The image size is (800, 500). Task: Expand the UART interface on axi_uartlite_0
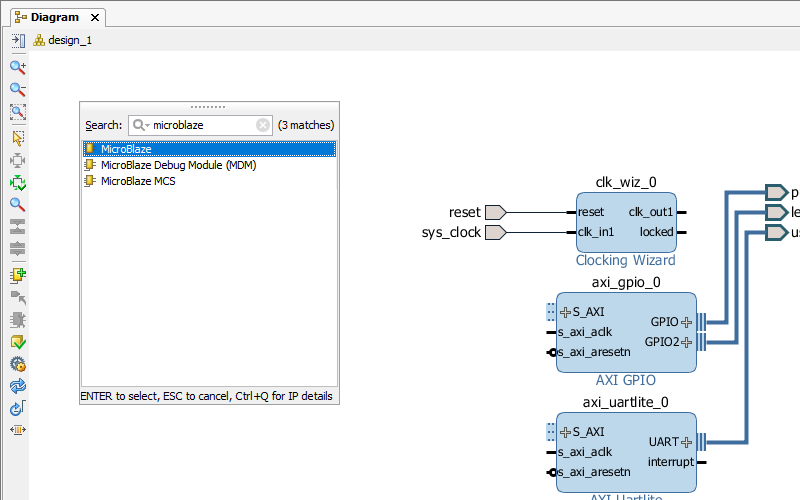click(687, 442)
